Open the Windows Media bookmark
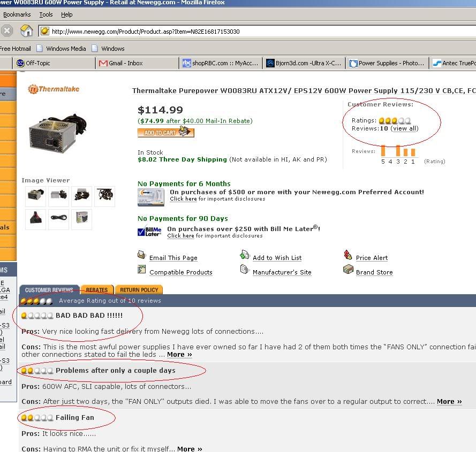476x452 pixels. (x=62, y=49)
